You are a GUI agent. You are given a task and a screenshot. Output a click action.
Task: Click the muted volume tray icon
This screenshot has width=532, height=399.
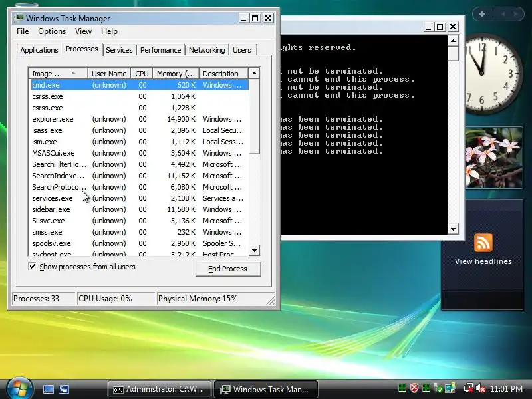pyautogui.click(x=481, y=388)
